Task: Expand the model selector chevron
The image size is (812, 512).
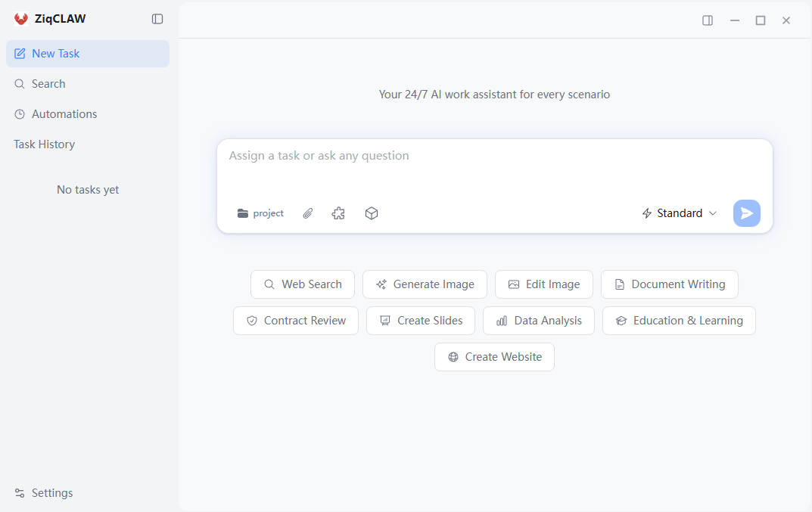Action: click(713, 213)
